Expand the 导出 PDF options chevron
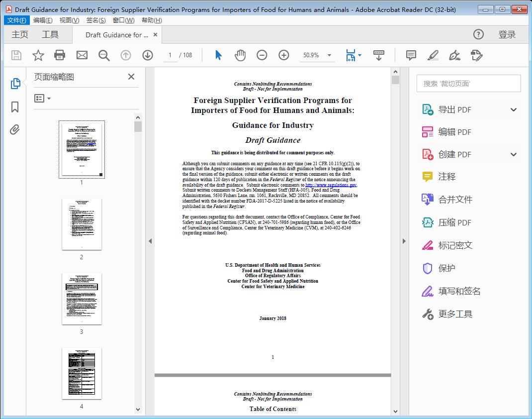 514,109
